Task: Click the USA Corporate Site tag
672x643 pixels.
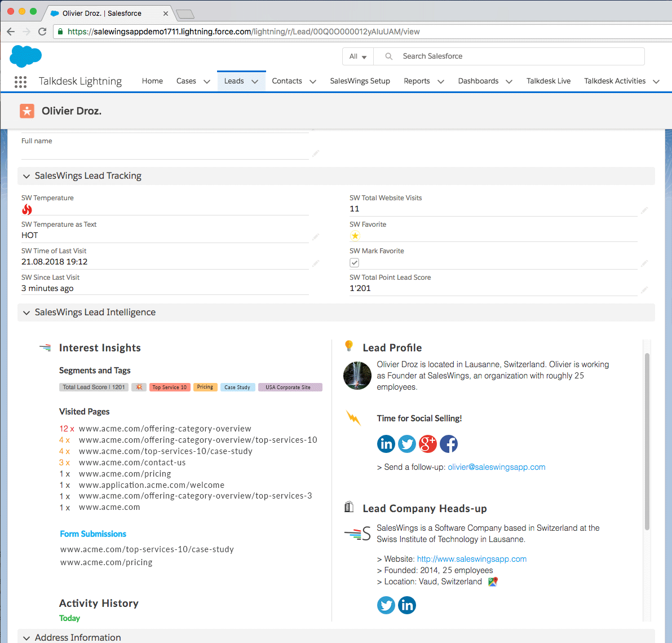Action: (x=290, y=387)
